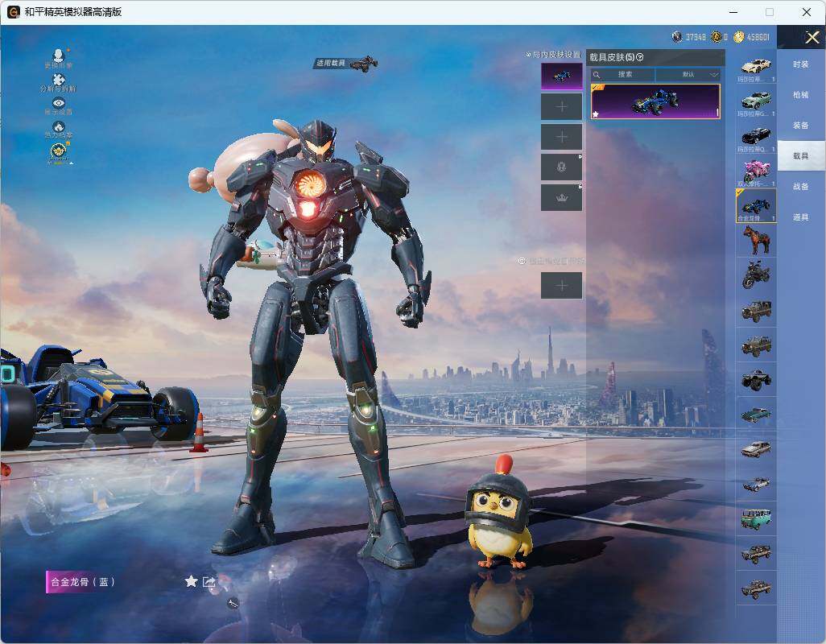Switch to the 战备 tab
This screenshot has height=644, width=826.
(801, 187)
